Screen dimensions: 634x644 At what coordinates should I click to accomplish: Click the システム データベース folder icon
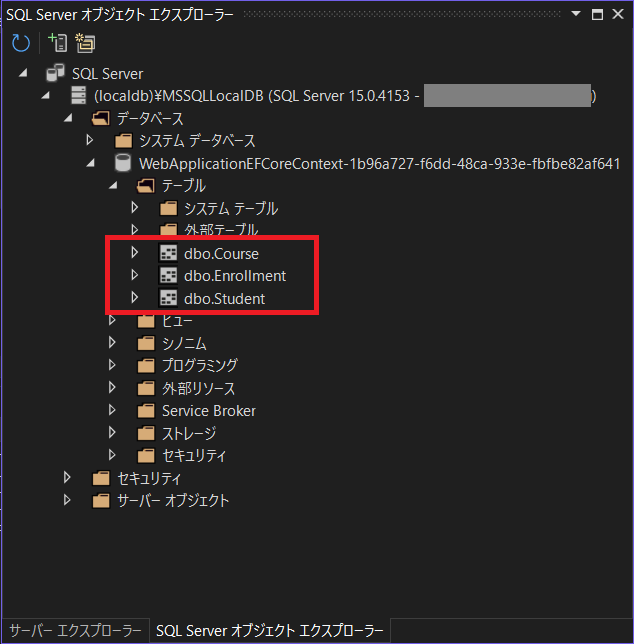[123, 141]
